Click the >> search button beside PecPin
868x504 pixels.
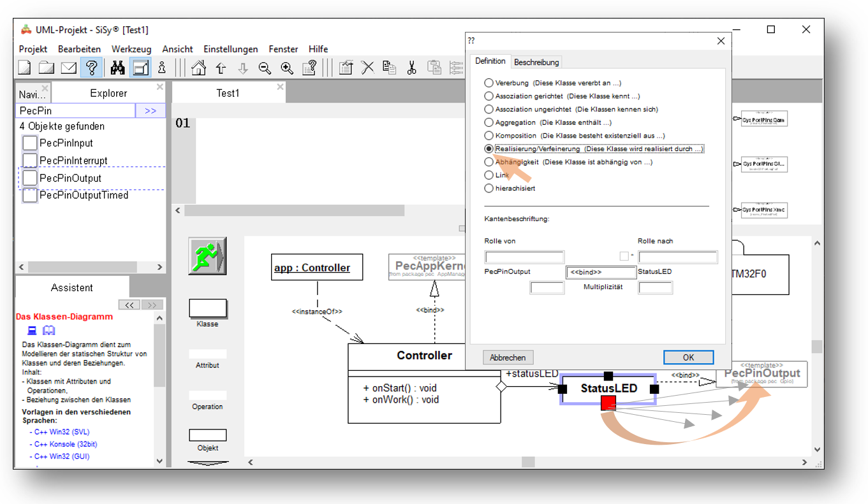click(151, 111)
